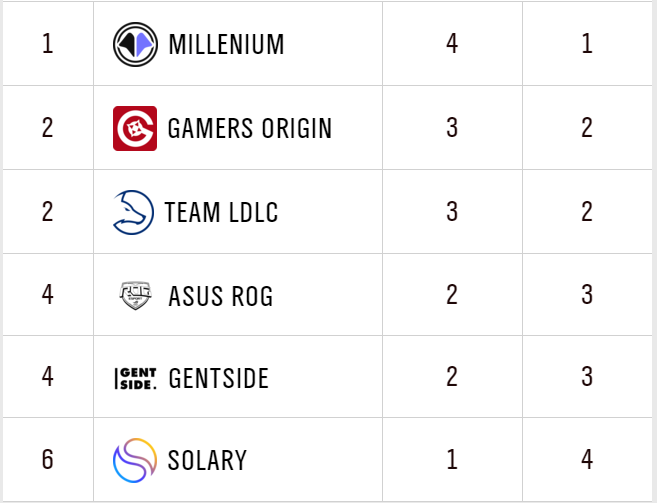Select the TEAM LDLC name
Image resolution: width=657 pixels, height=503 pixels.
point(221,212)
